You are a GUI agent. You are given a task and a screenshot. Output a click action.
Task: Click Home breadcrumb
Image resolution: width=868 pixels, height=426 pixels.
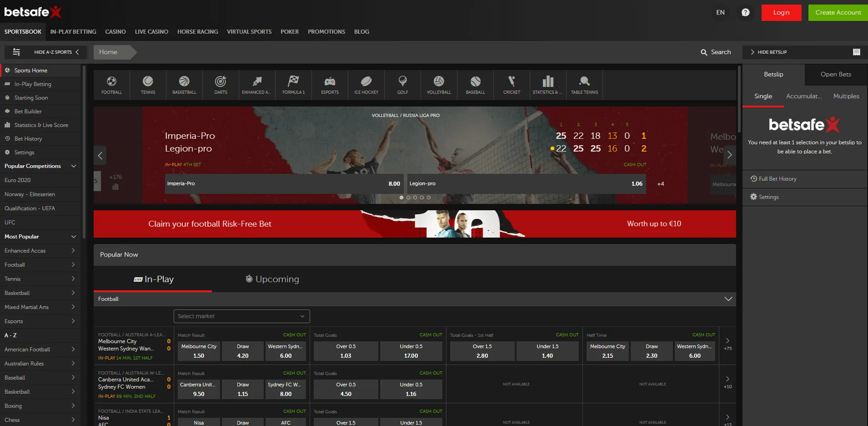[x=108, y=52]
